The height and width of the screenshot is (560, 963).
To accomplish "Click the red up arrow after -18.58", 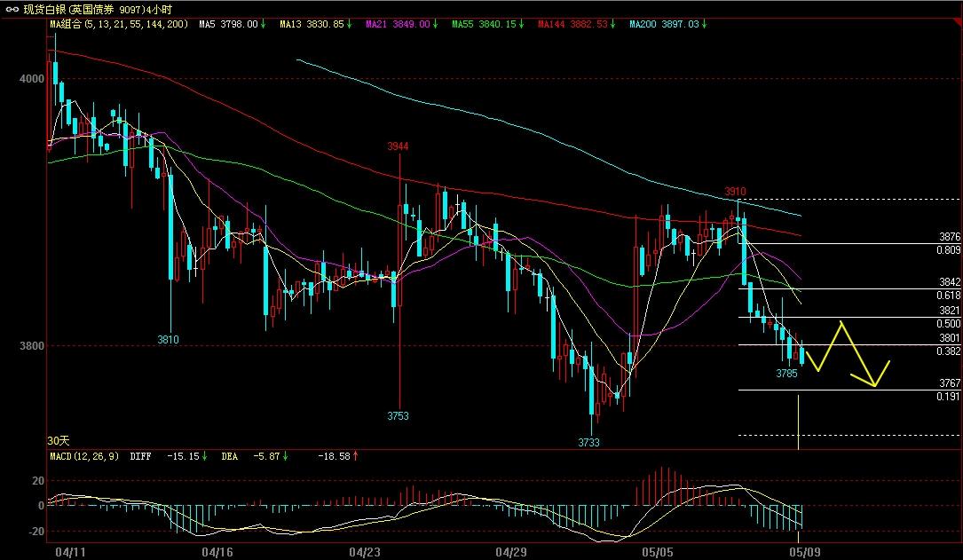I will [356, 456].
